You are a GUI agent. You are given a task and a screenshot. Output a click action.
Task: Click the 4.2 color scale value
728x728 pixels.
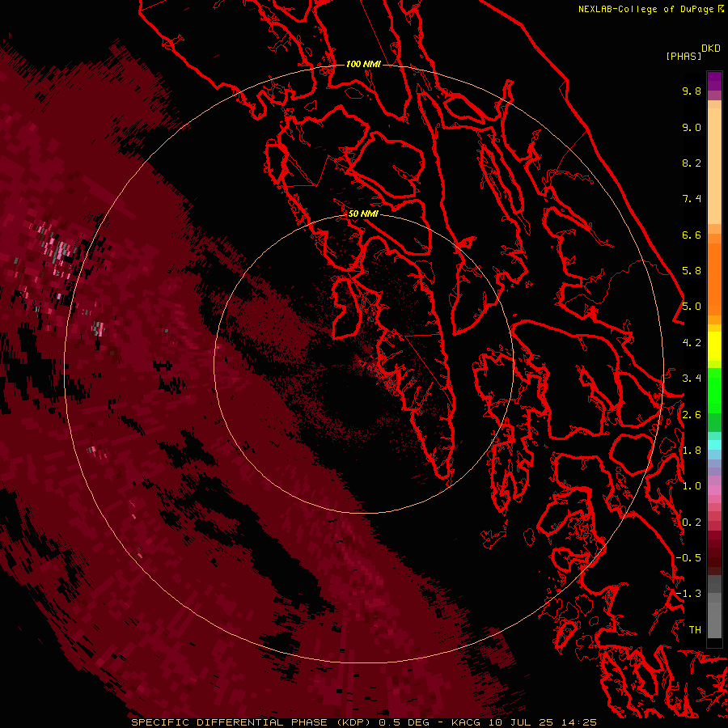pos(692,343)
